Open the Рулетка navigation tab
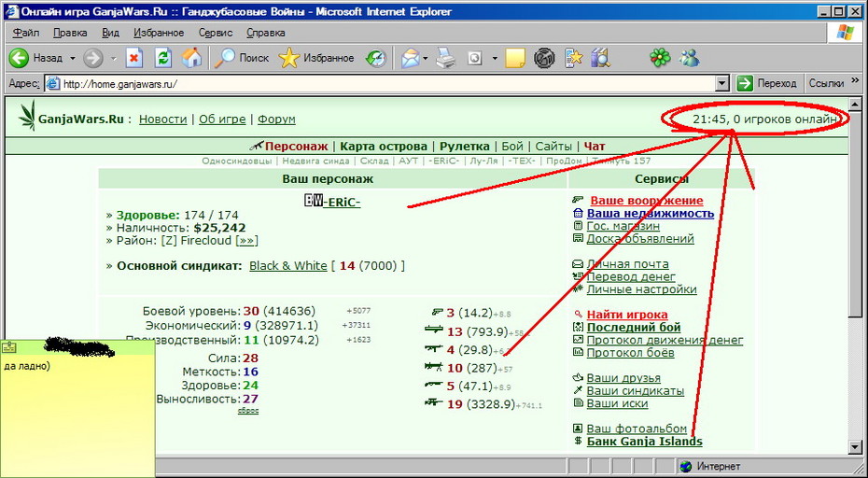The height and width of the screenshot is (478, 868). tap(465, 147)
